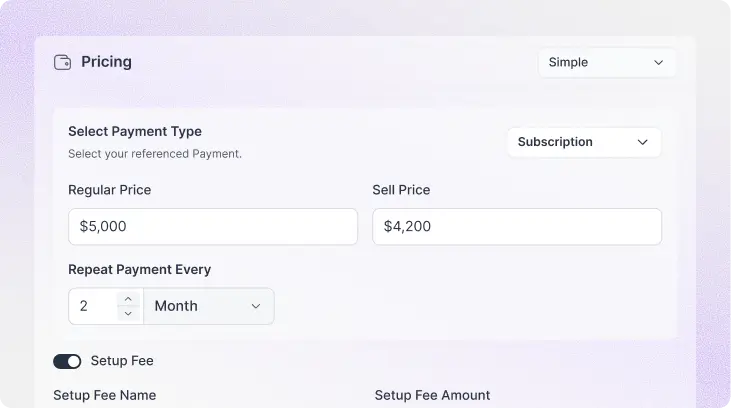This screenshot has width=731, height=408.
Task: Click the Setup Fee Amount label
Action: coord(432,395)
